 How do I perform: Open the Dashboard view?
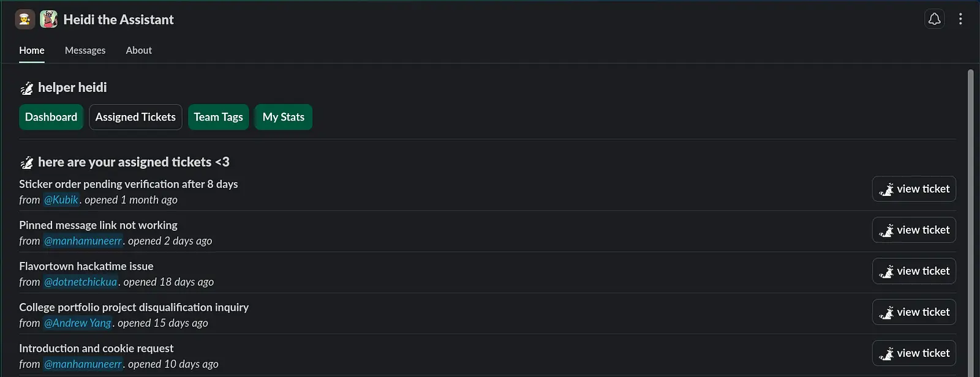point(51,117)
